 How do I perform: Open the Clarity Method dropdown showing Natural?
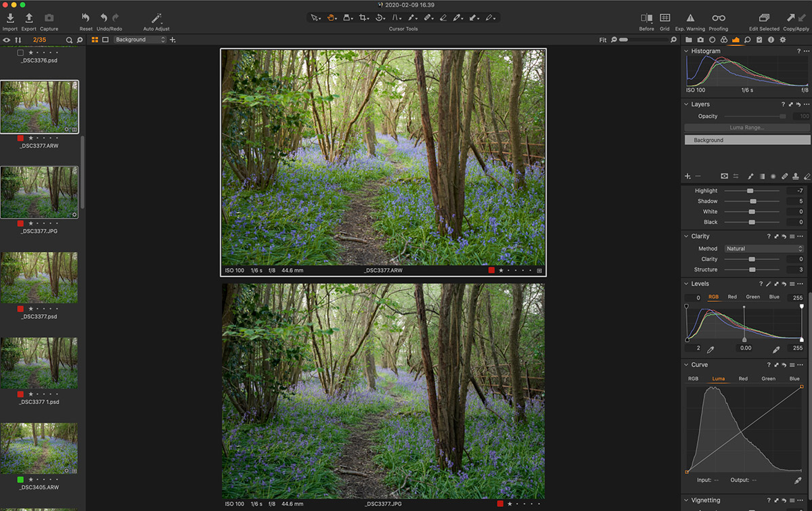pos(763,248)
